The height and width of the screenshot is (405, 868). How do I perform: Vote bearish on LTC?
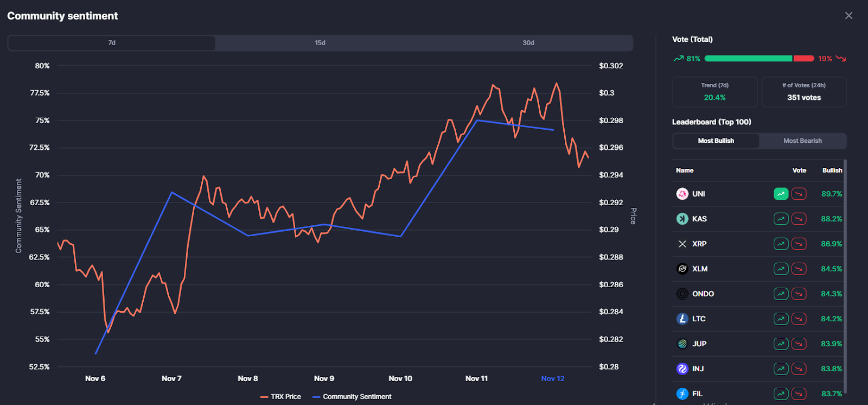coord(799,319)
